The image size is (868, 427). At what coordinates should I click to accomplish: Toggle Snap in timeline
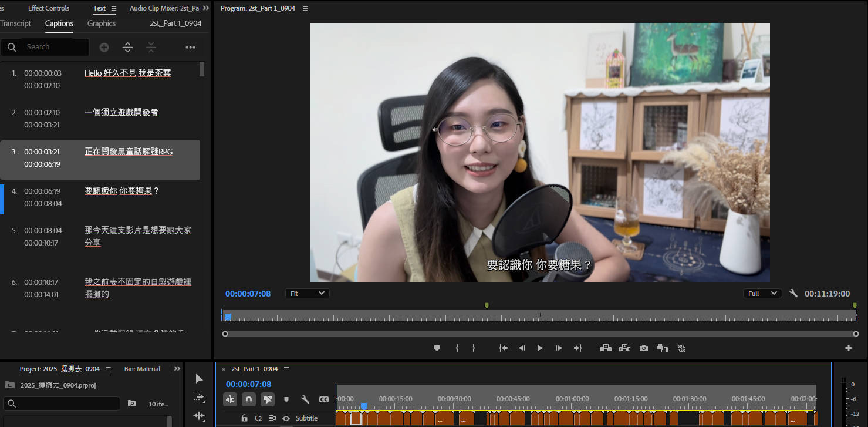(x=249, y=399)
